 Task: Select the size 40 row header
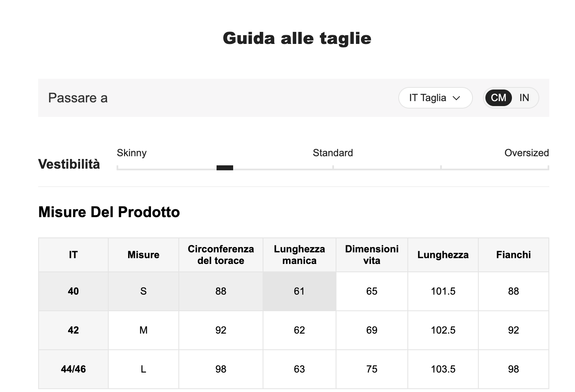(x=73, y=291)
